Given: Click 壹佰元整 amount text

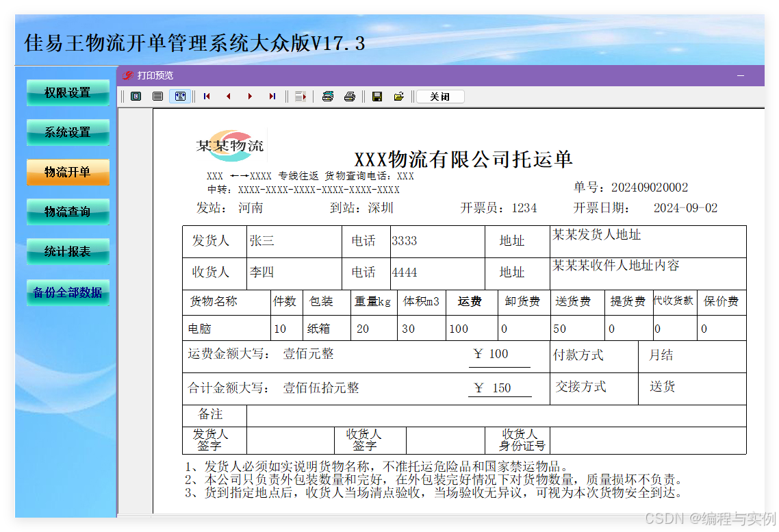Looking at the screenshot, I should point(308,354).
